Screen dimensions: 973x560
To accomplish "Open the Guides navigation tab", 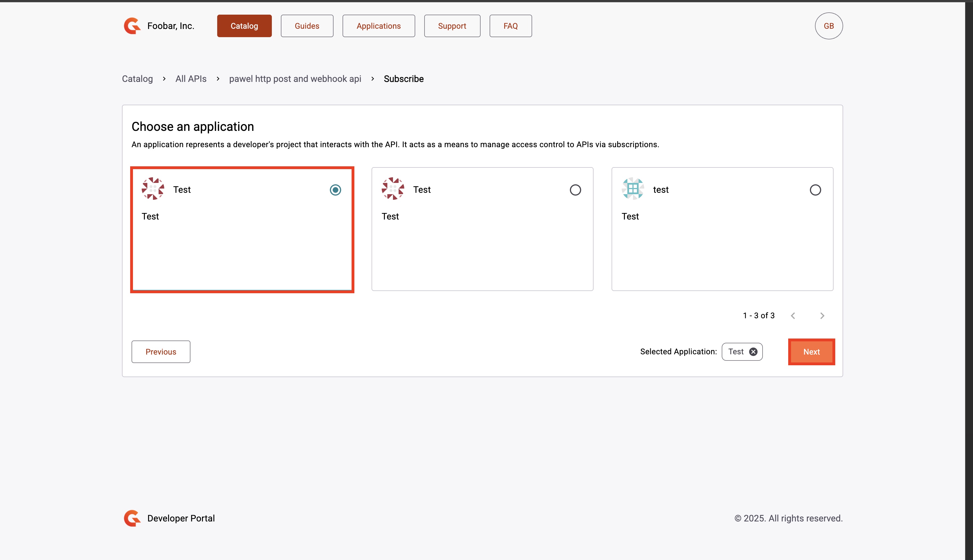I will 307,26.
